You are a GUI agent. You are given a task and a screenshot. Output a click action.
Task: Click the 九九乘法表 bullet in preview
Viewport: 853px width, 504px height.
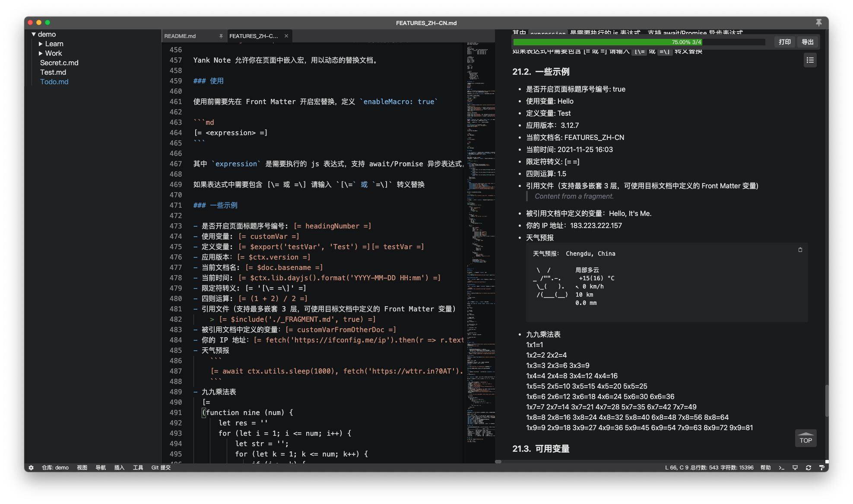pos(543,334)
